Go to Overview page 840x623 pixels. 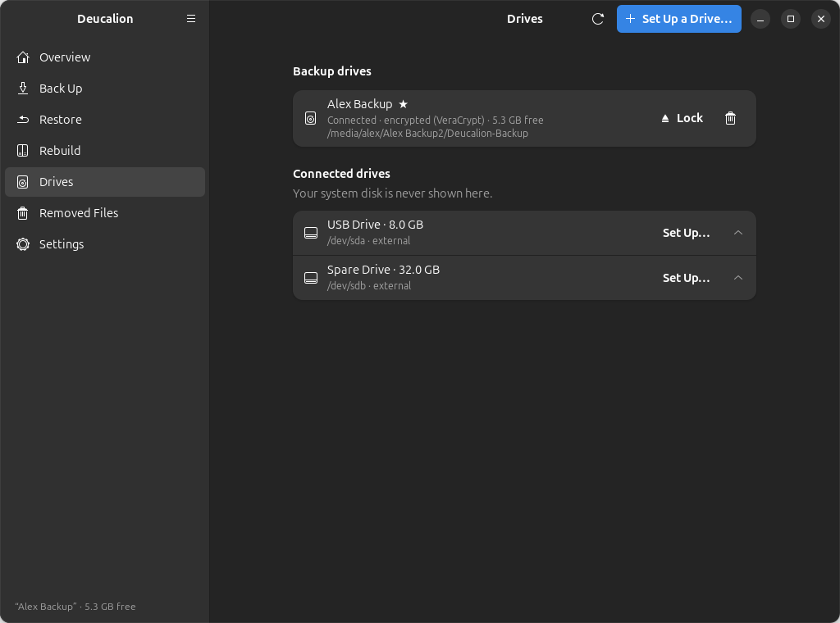(x=105, y=57)
